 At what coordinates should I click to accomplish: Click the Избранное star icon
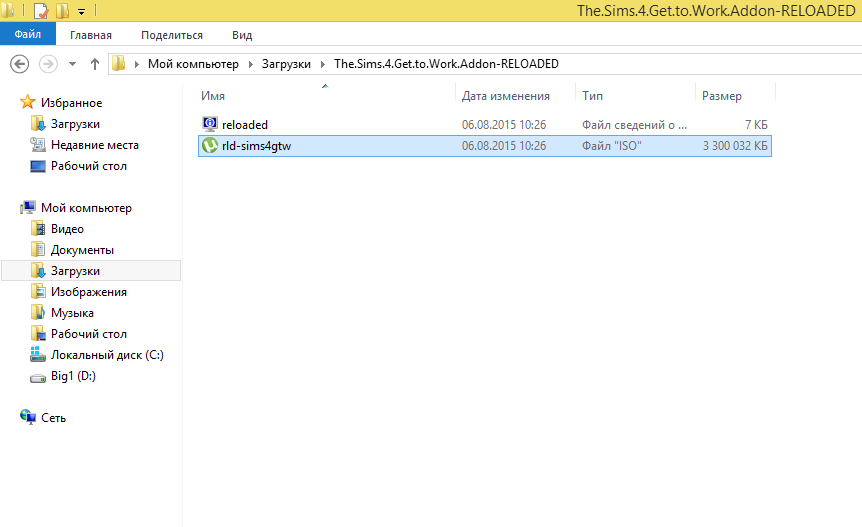pos(27,102)
